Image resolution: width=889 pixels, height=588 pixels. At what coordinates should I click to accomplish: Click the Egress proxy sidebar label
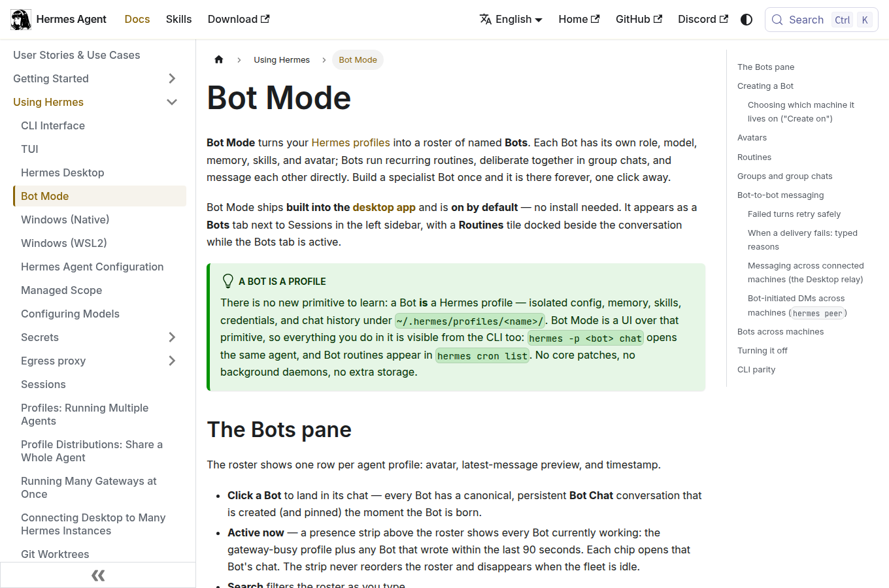(54, 361)
